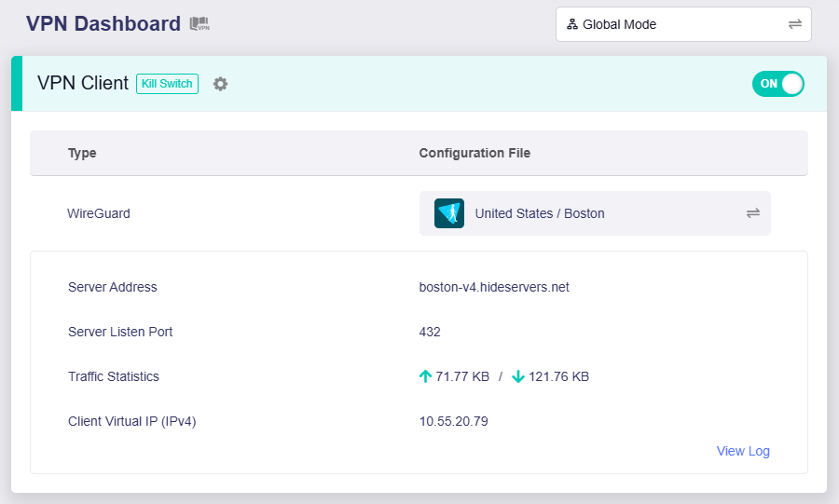
Task: Click the WireGuard type entry
Action: 99,213
